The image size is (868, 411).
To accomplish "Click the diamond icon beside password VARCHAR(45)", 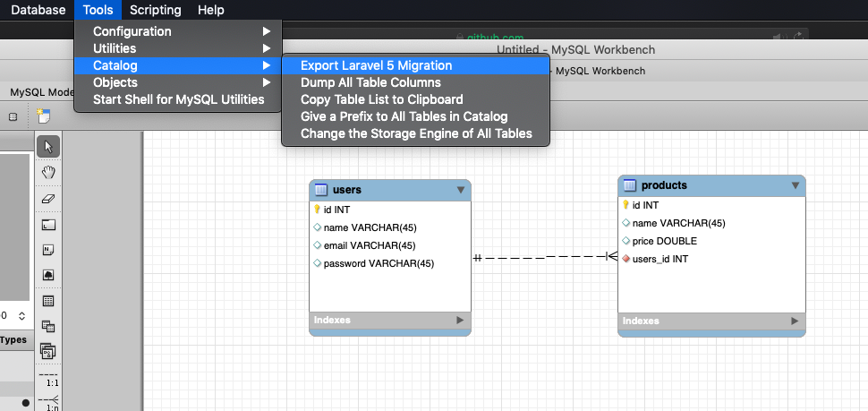I will 317,263.
